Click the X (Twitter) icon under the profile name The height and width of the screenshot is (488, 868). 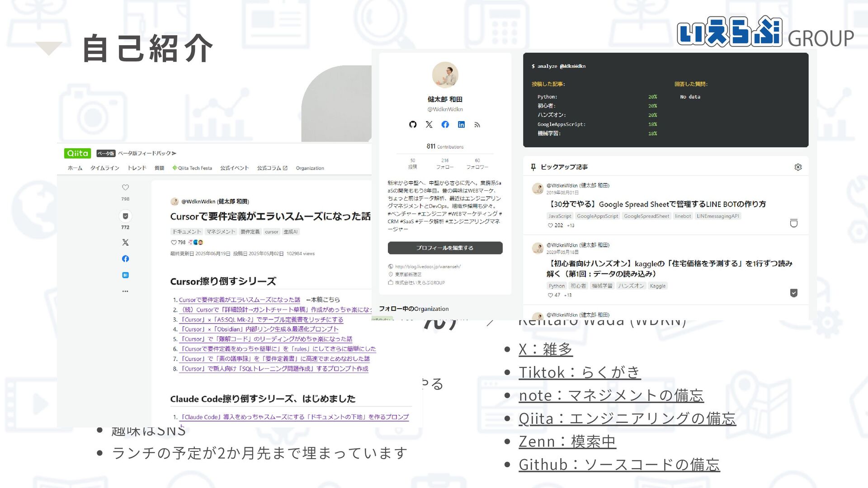[x=429, y=124]
